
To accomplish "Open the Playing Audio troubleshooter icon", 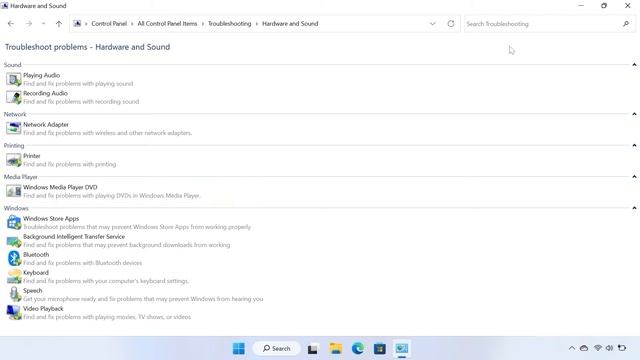I will click(13, 79).
